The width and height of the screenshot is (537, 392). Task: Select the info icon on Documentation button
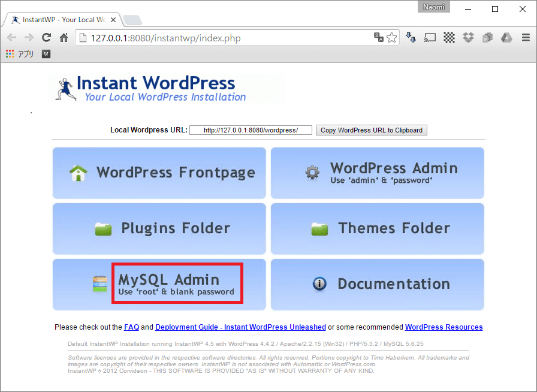click(319, 284)
